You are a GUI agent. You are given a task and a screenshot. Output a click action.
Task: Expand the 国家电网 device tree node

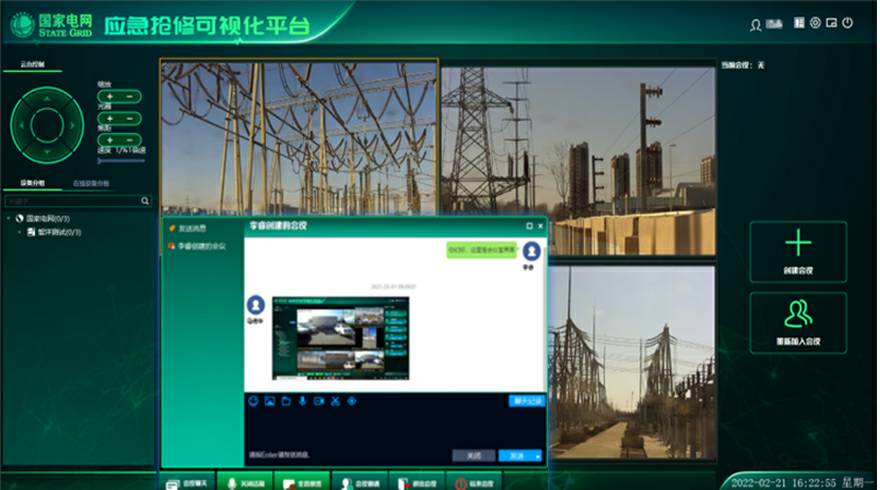(9, 218)
